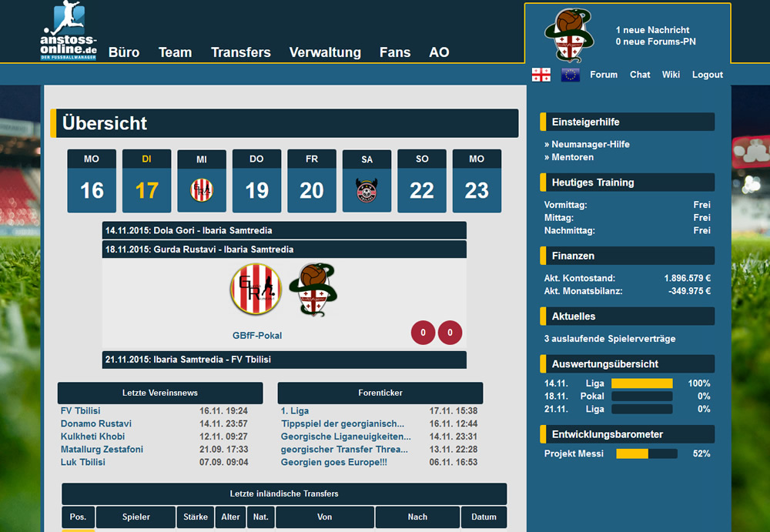Click the 21.11. Liga progress bar
770x532 pixels.
[x=642, y=409]
